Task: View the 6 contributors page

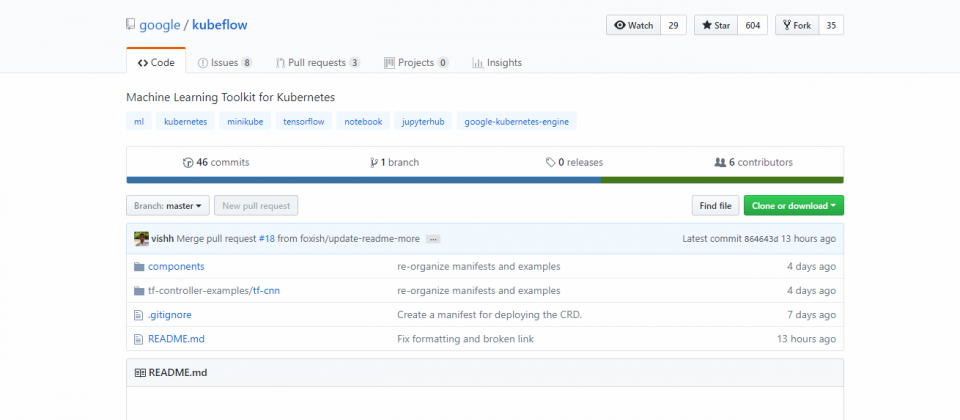Action: click(754, 162)
